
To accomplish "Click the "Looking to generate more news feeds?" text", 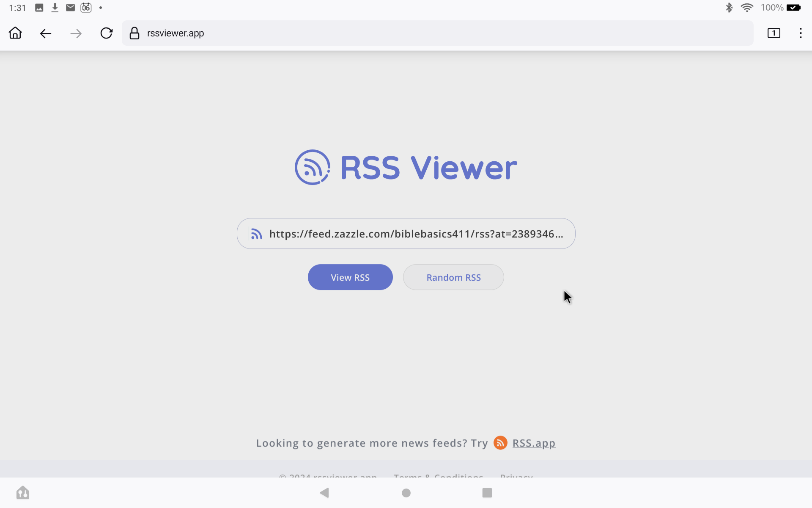I will click(x=362, y=443).
